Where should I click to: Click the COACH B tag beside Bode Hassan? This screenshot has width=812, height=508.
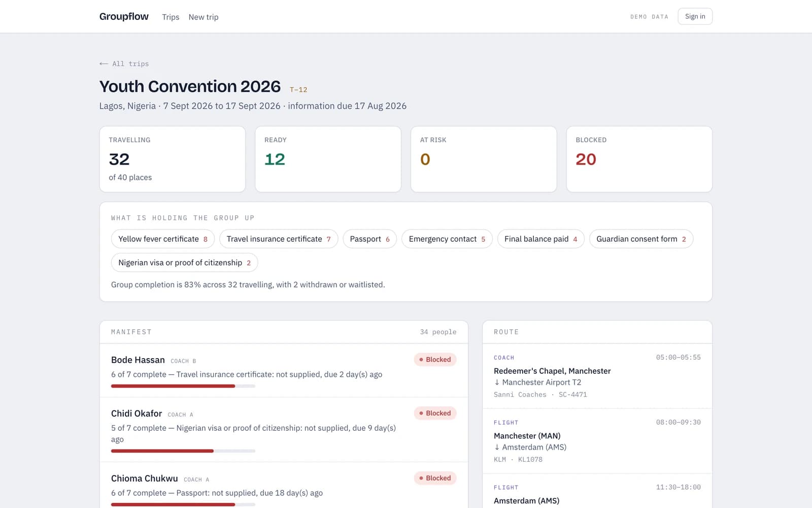point(183,361)
